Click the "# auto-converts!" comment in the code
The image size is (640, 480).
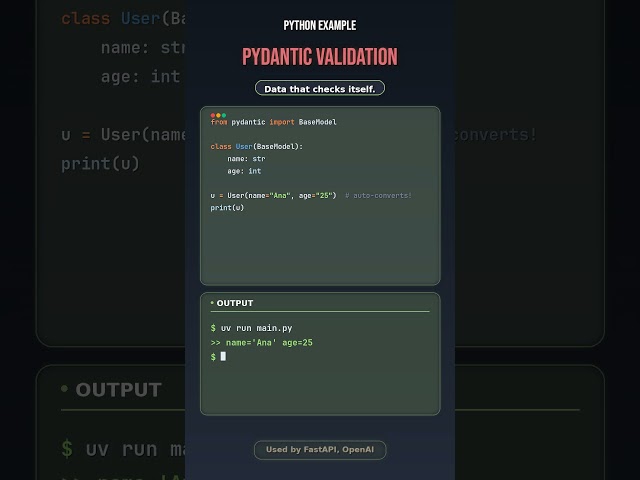378,196
